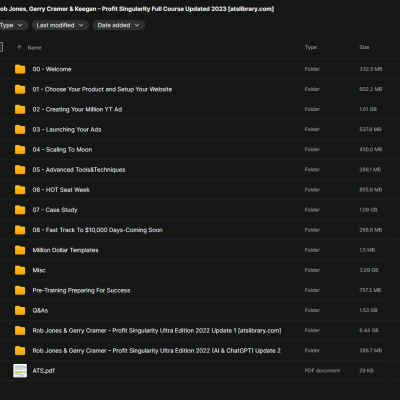This screenshot has height=400, width=400.
Task: Click the folder icon for 07 - Case Study
Action: pos(20,210)
